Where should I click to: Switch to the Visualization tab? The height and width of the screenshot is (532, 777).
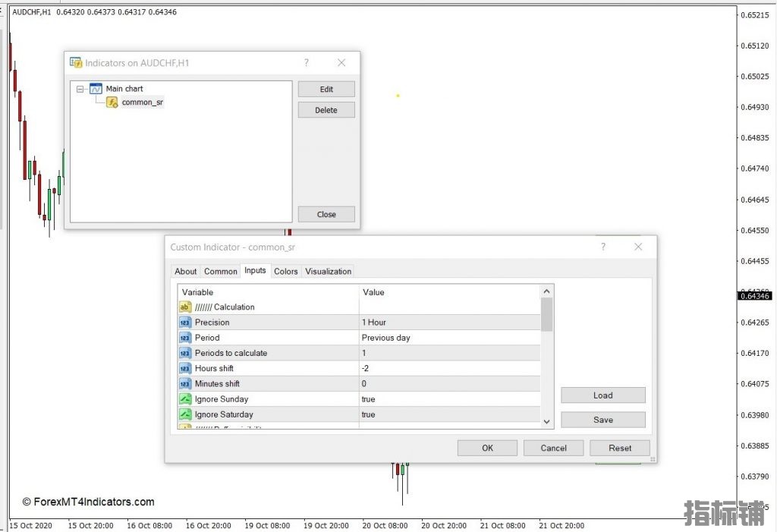[328, 271]
